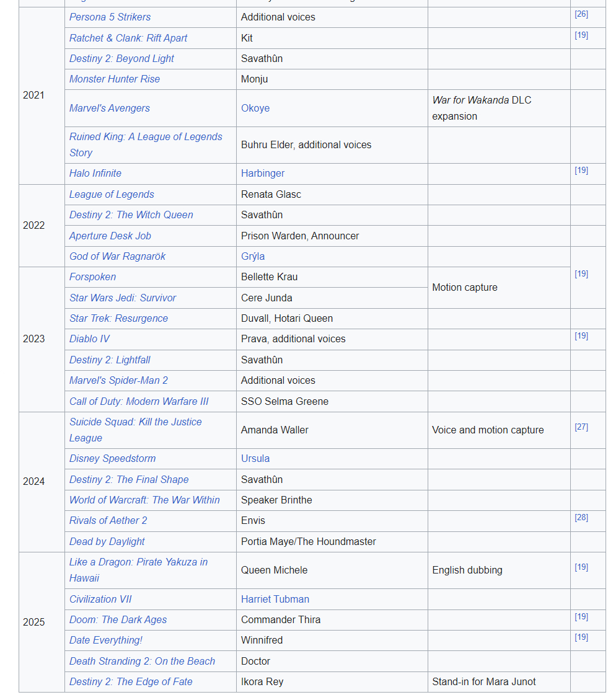
Task: Select the 'Ikora Rey' role cell
Action: [332, 681]
